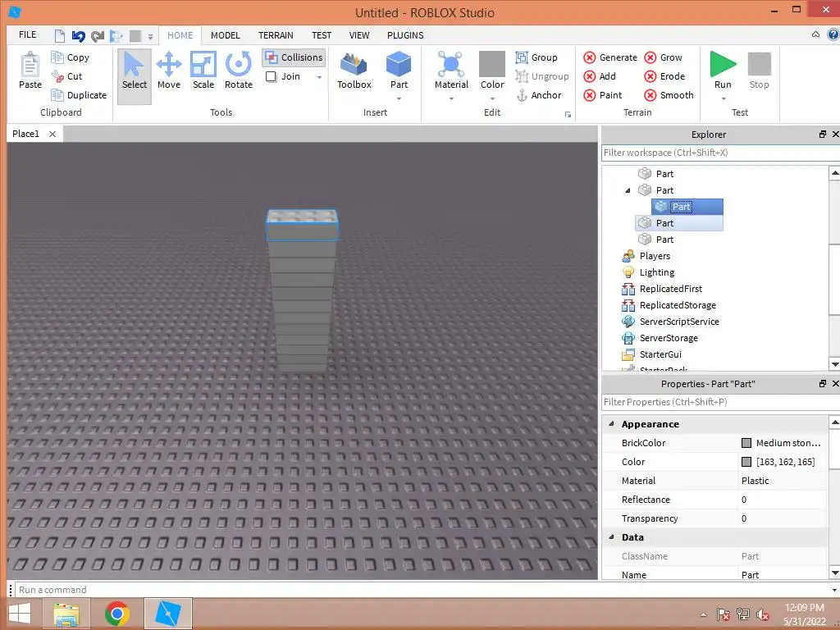Open the help question mark icon
The height and width of the screenshot is (630, 840).
pos(833,34)
